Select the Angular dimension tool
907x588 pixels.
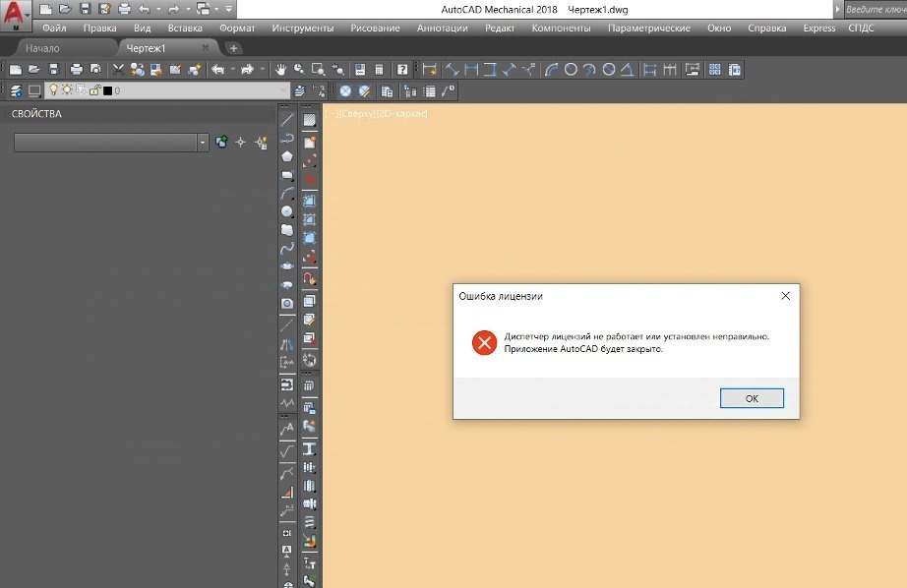(x=627, y=70)
